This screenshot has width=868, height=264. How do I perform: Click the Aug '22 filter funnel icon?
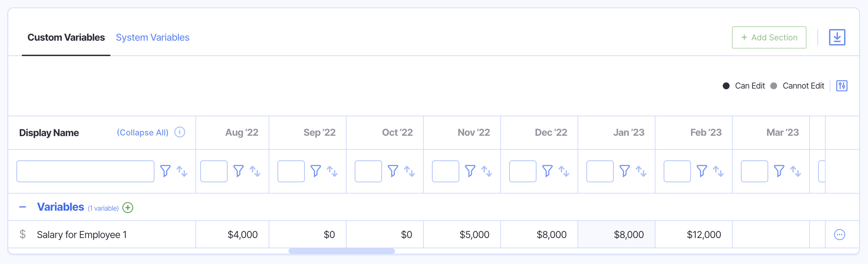point(239,171)
